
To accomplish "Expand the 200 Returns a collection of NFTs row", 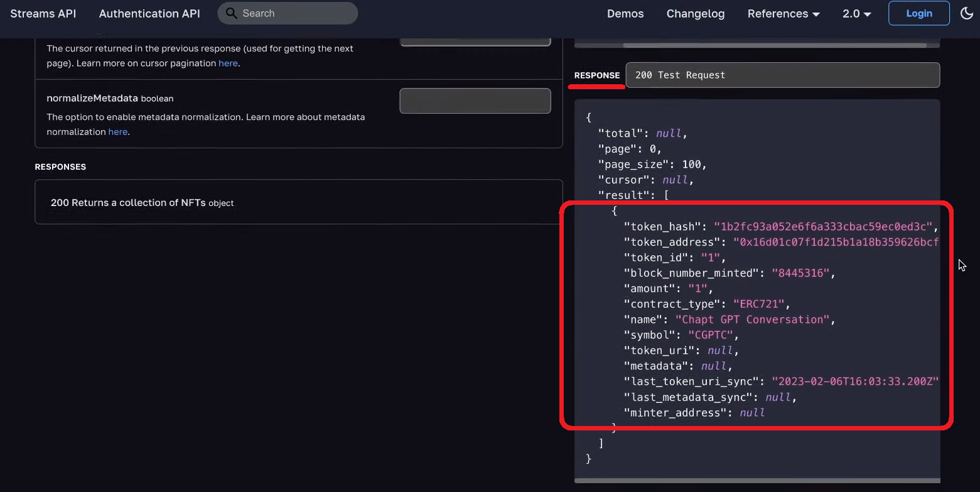I will (x=298, y=202).
